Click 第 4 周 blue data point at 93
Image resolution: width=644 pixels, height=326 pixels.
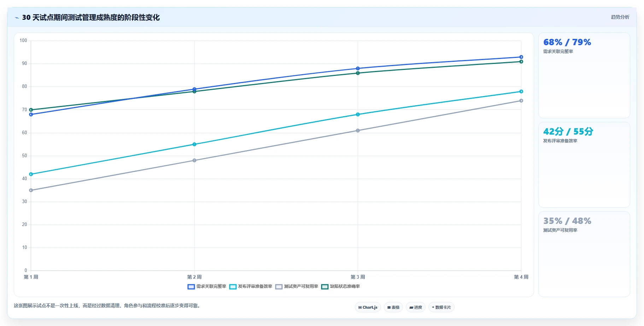coord(521,57)
